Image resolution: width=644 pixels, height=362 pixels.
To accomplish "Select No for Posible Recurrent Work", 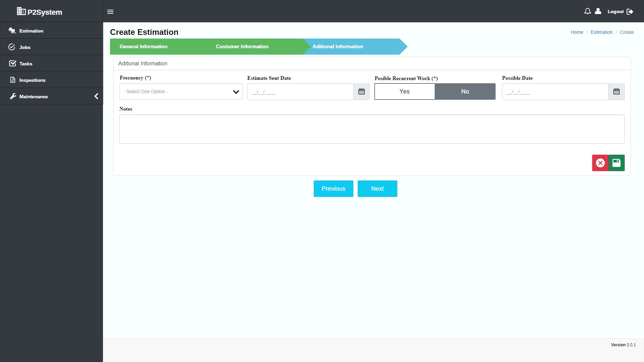I will click(465, 92).
